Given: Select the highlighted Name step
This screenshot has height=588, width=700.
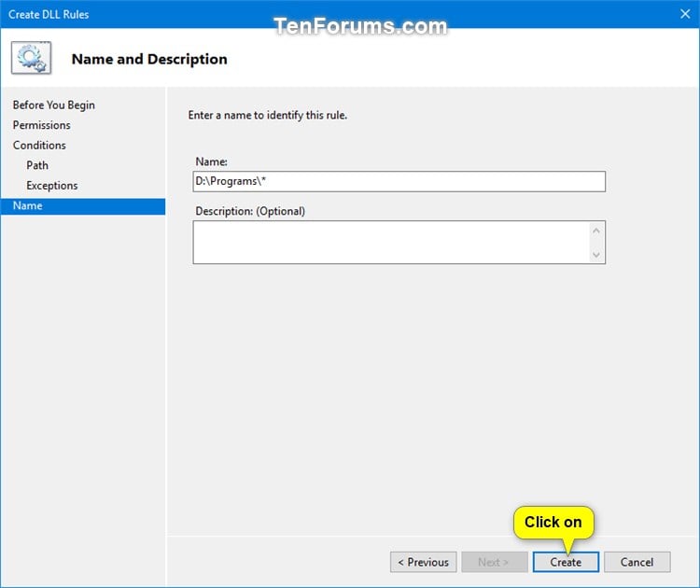Looking at the screenshot, I should pos(83,206).
